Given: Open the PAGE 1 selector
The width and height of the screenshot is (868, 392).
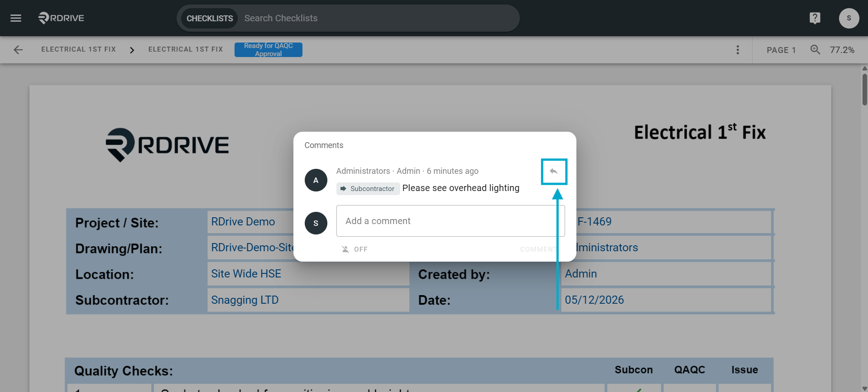Looking at the screenshot, I should [x=781, y=50].
